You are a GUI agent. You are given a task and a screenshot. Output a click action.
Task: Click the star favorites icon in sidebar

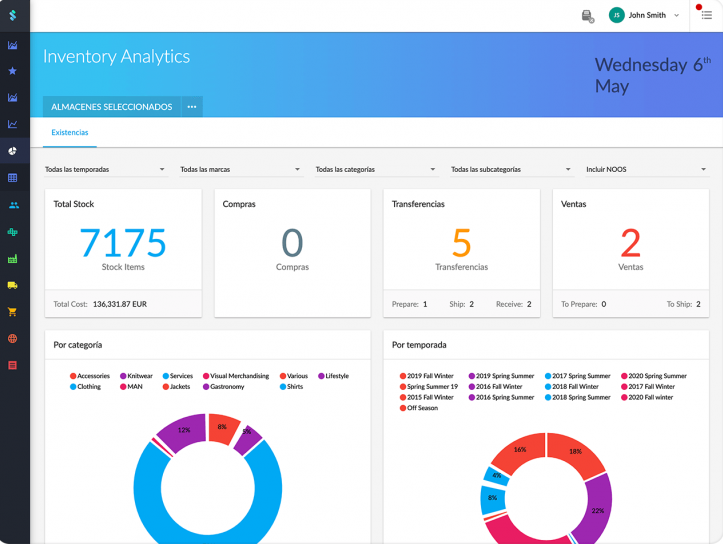pyautogui.click(x=13, y=71)
